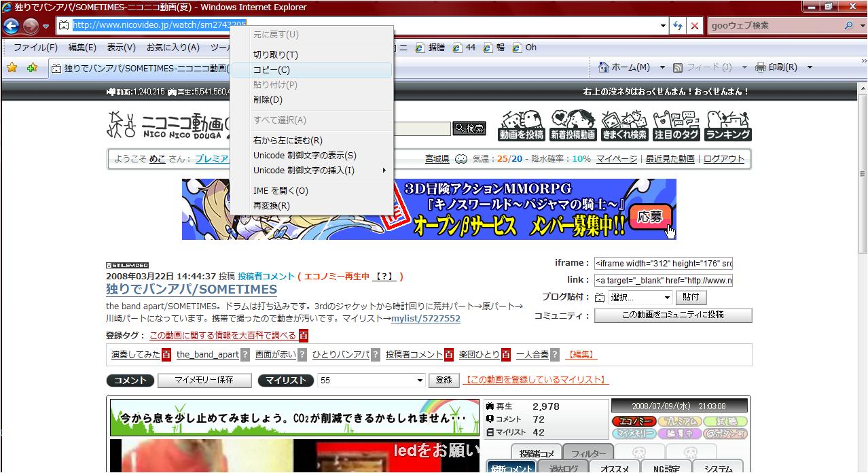Viewport: 868px width, 473px height.
Task: Select the 独りでバンアパ/SOMETIMES browser tab
Action: point(139,68)
